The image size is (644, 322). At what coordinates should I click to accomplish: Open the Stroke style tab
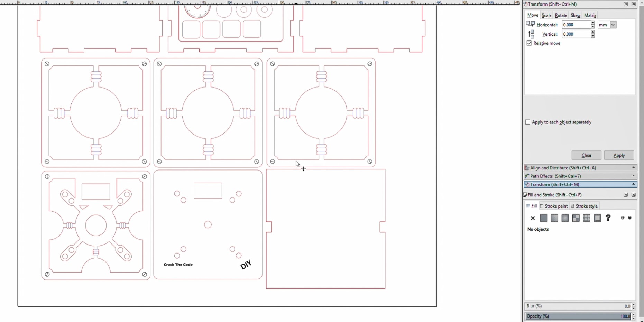tap(584, 206)
